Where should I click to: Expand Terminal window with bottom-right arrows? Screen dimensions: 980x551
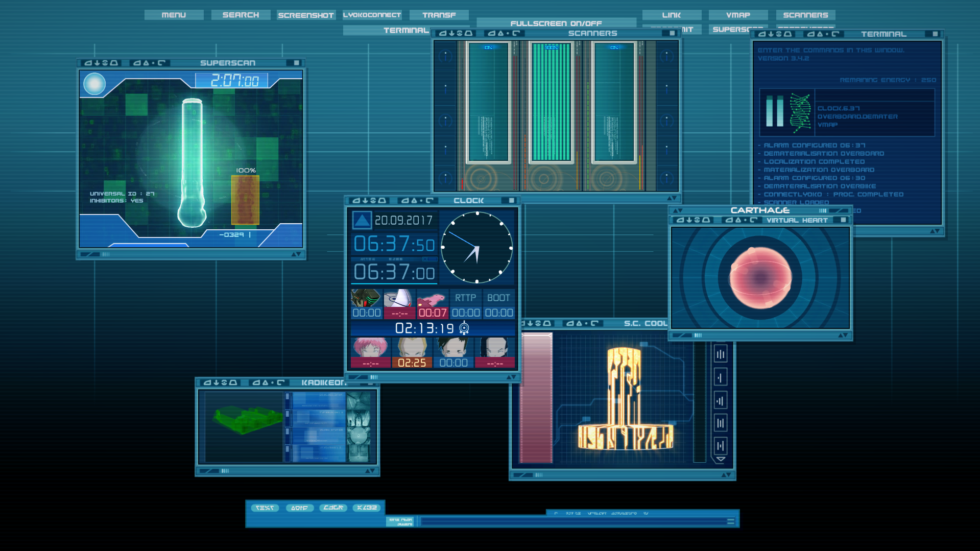pyautogui.click(x=935, y=231)
